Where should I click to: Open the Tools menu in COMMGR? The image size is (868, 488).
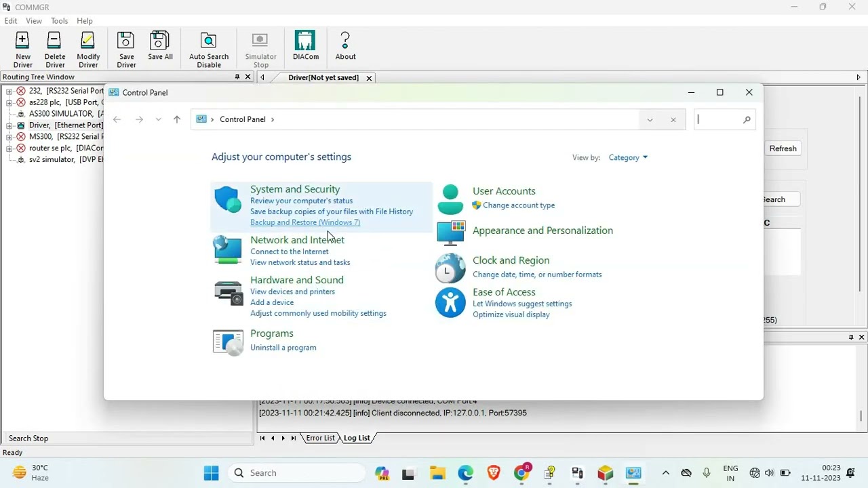60,21
